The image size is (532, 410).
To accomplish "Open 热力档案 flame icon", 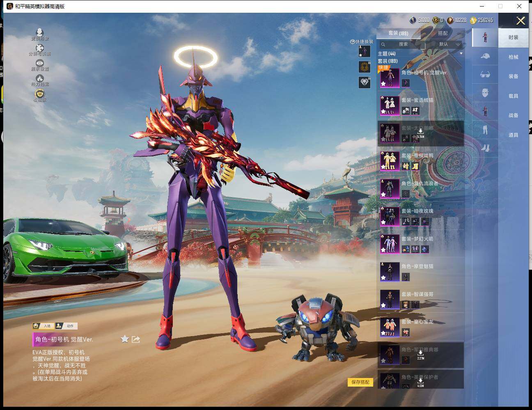I will (x=40, y=78).
